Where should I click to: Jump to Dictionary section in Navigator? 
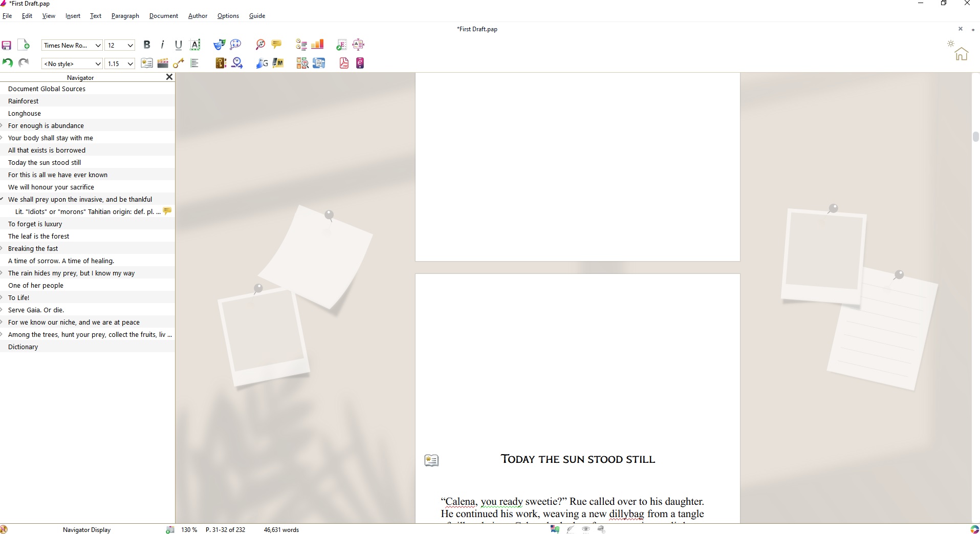[x=23, y=347]
